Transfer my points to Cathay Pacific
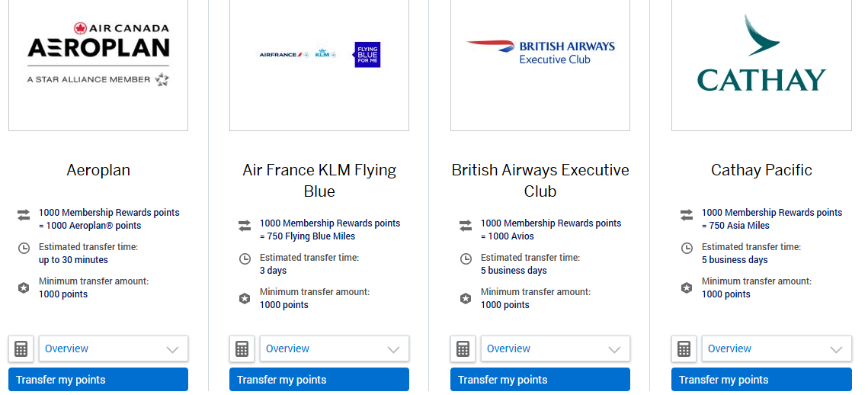868x395 pixels. (x=761, y=380)
